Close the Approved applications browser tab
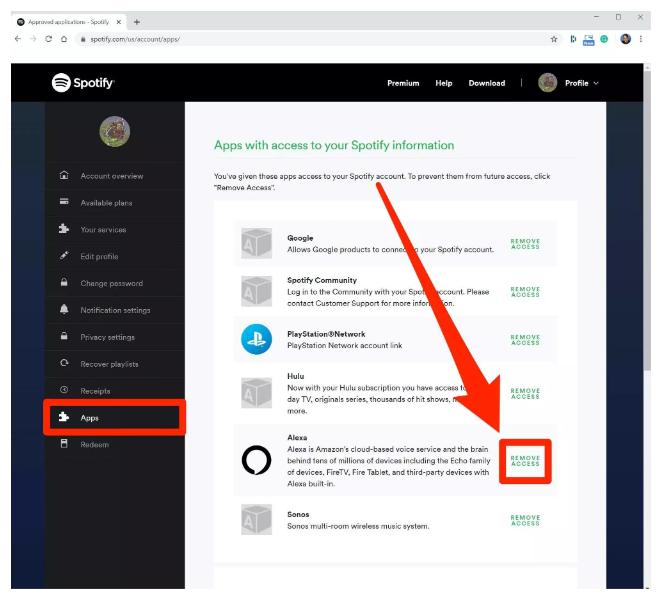The image size is (658, 600). tap(119, 22)
